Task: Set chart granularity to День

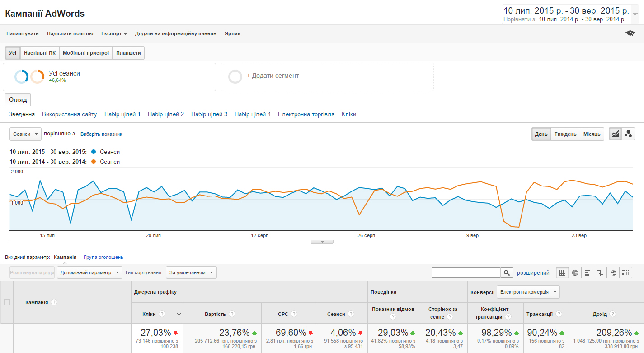Action: point(541,134)
